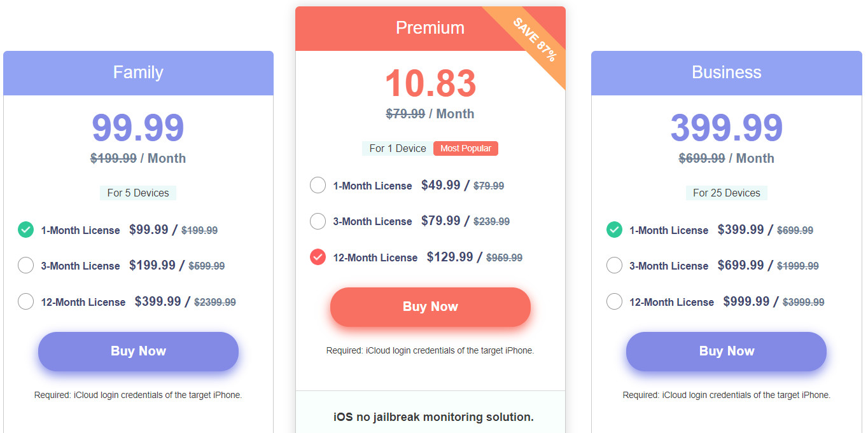Click the Family plan header
The height and width of the screenshot is (433, 868).
point(137,72)
